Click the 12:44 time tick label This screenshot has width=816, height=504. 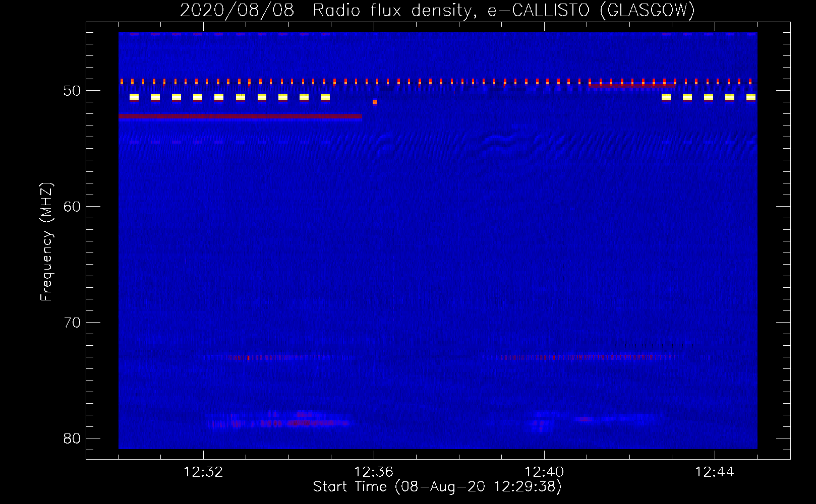click(x=715, y=472)
